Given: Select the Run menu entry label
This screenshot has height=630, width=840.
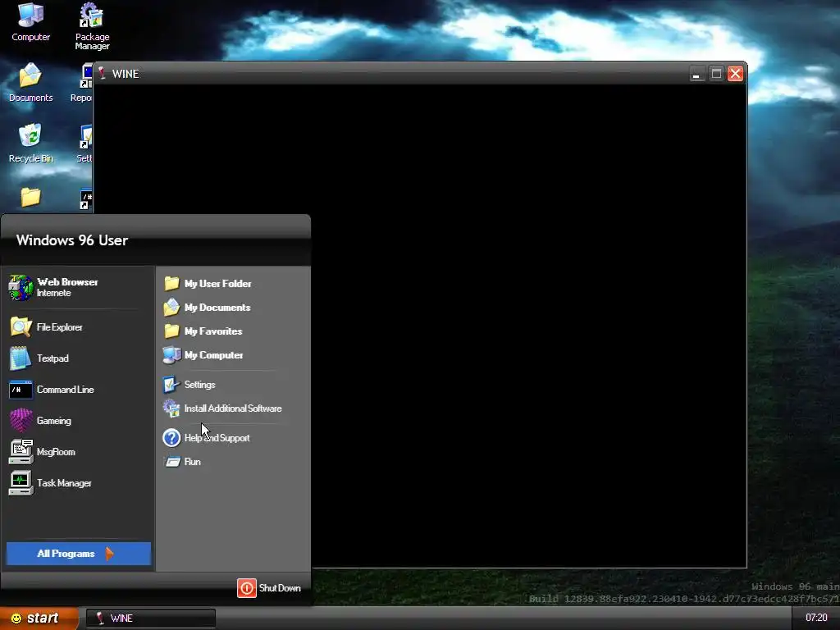Looking at the screenshot, I should pos(192,461).
